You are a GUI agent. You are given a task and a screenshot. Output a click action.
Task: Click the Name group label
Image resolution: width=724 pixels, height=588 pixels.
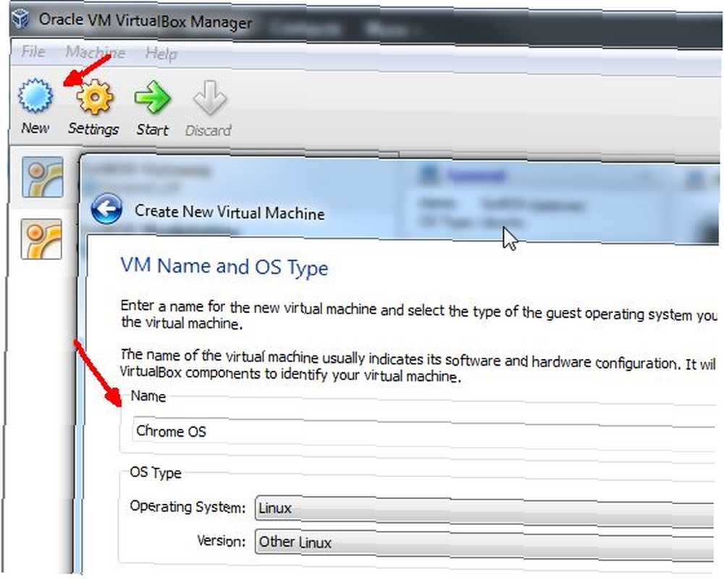point(148,396)
